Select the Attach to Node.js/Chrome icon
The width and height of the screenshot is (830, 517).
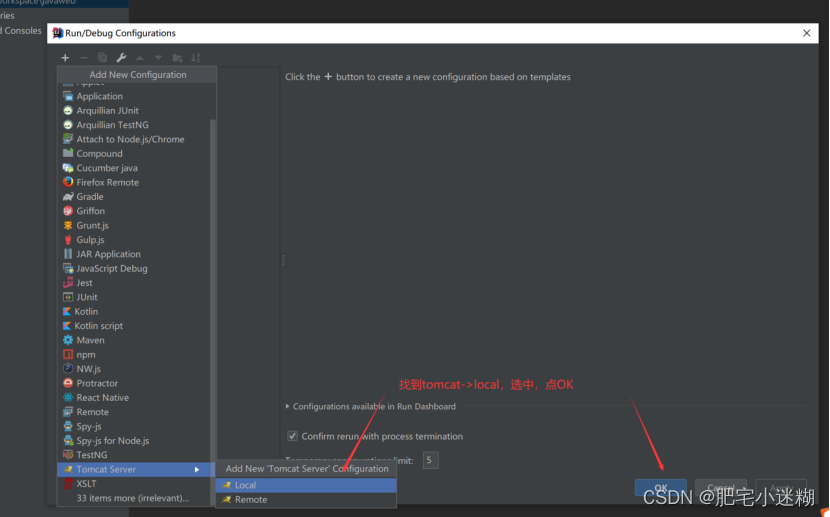coord(68,139)
